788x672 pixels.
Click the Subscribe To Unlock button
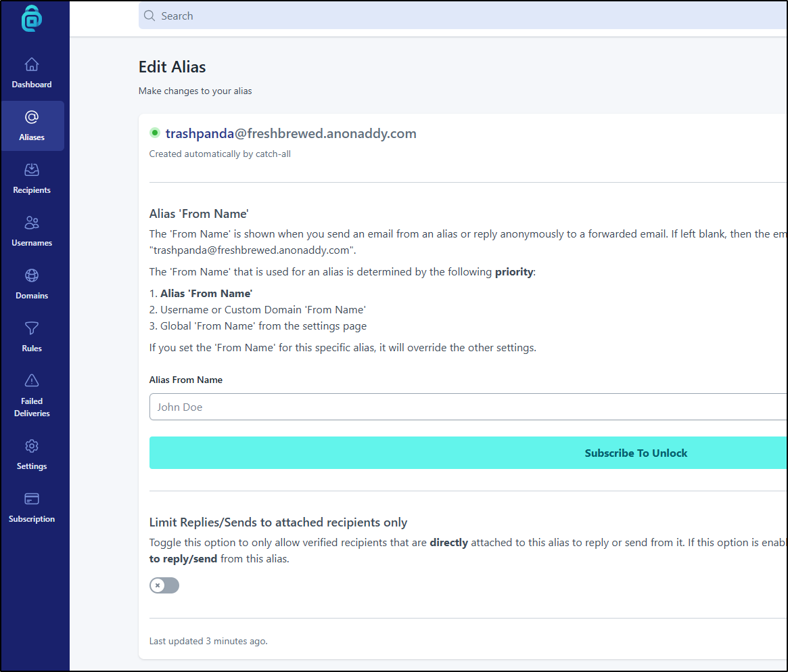point(468,453)
